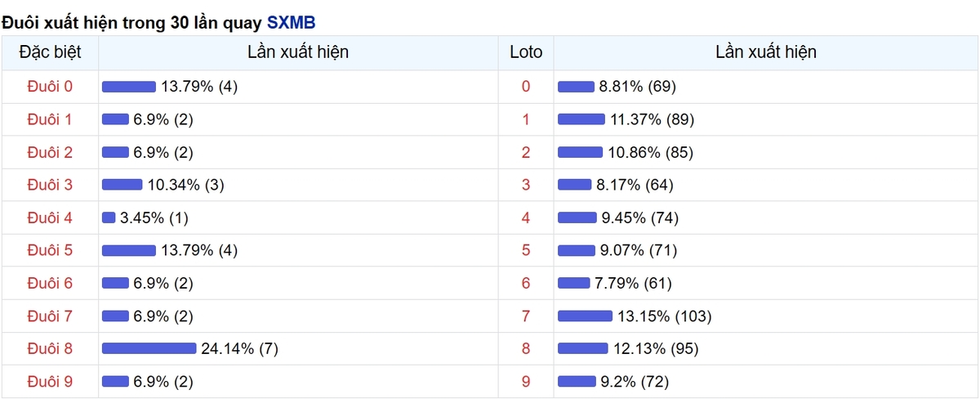Select the Đuôi 8 row label
The image size is (980, 399).
pyautogui.click(x=50, y=349)
